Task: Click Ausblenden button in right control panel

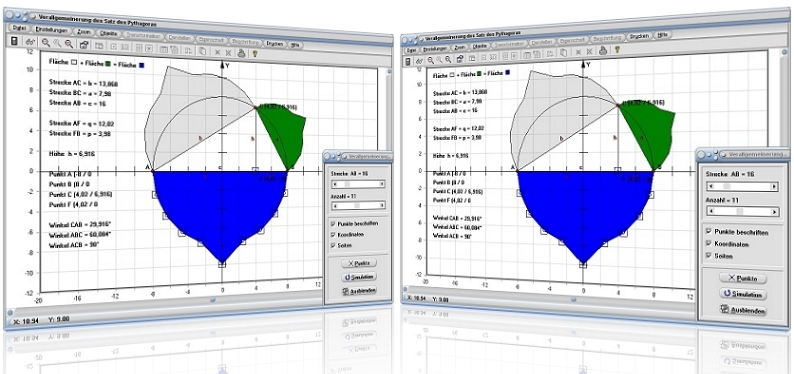Action: tap(742, 310)
